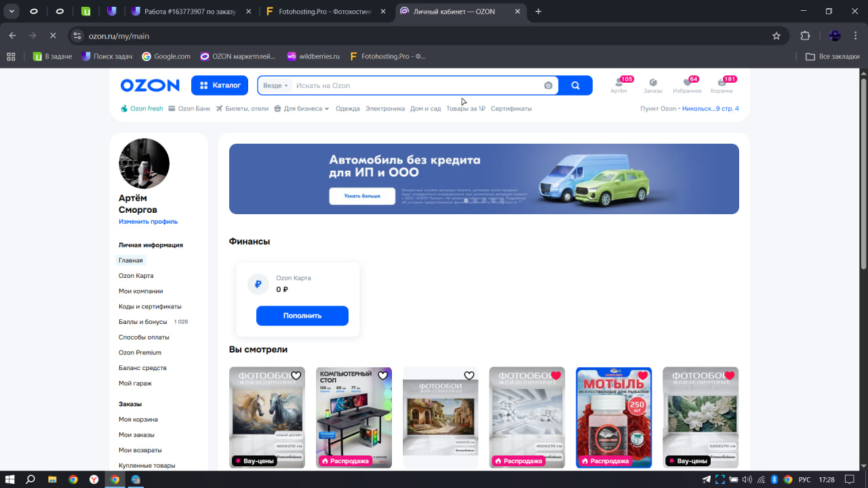Open the Ozon Банк link
The image size is (868, 488).
(189, 108)
